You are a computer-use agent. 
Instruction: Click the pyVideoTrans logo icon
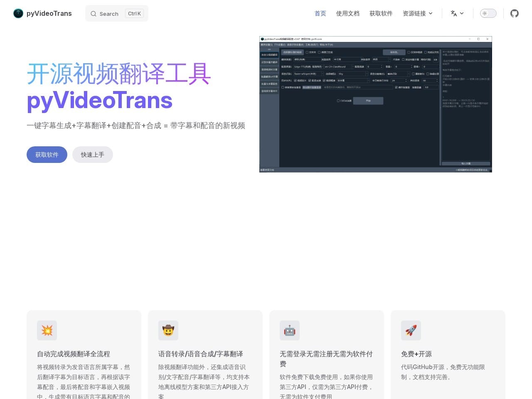click(x=18, y=13)
